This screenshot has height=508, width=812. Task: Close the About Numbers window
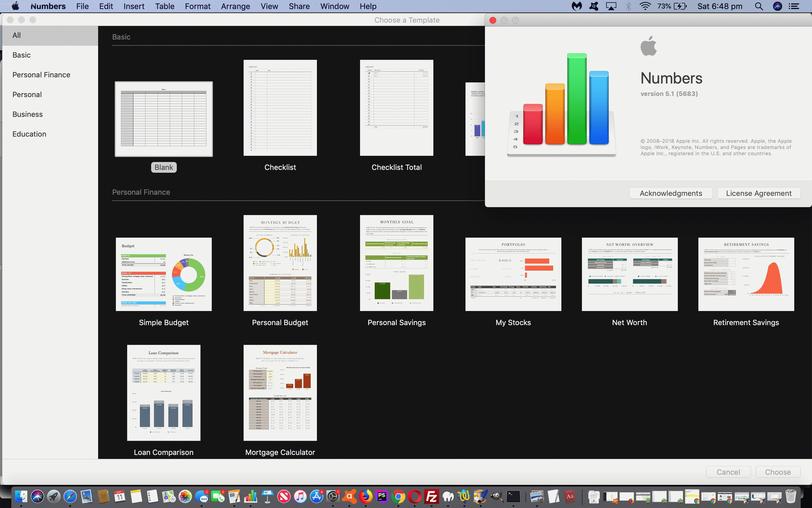[493, 21]
